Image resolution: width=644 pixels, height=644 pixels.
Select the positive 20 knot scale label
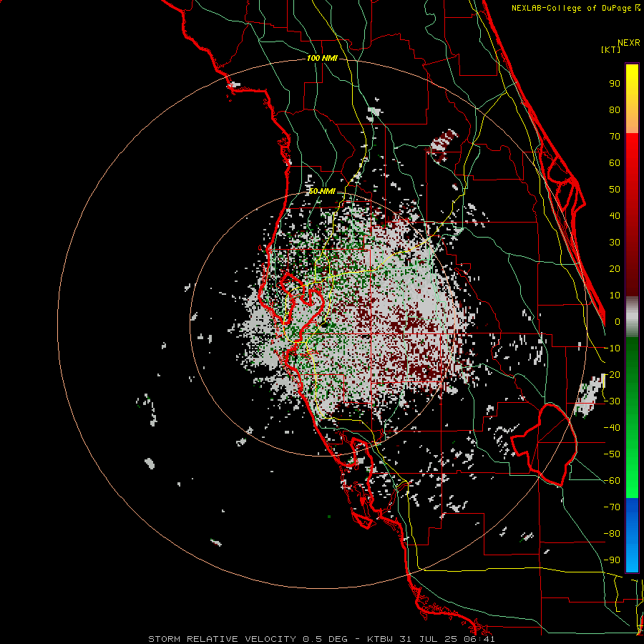click(x=615, y=268)
